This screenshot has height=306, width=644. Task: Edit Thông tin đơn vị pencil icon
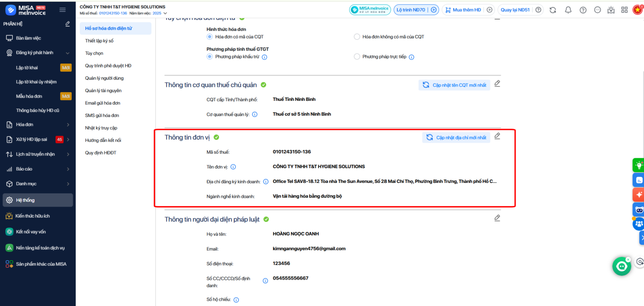click(x=497, y=136)
